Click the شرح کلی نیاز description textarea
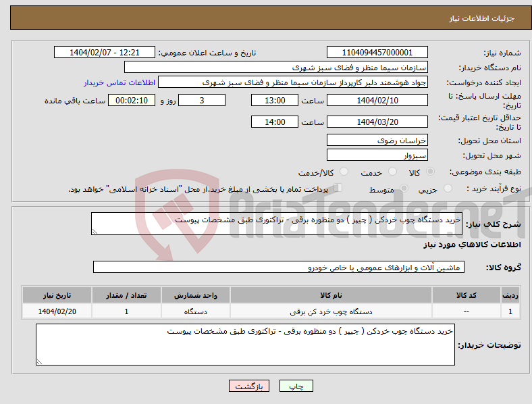The image size is (532, 404). pos(277,224)
